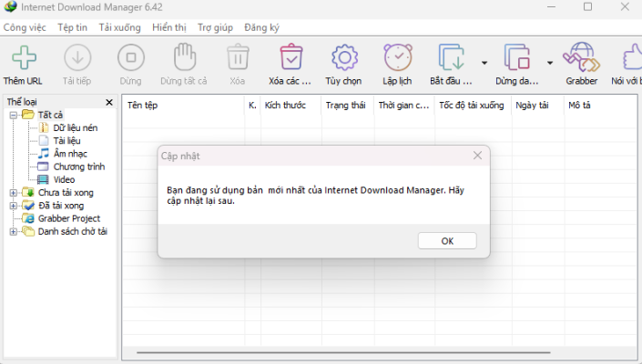Image resolution: width=642 pixels, height=364 pixels.
Task: Click the Âm nhạc music note icon
Action: coord(44,154)
